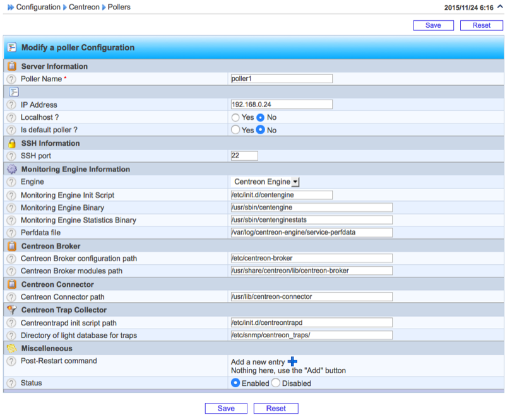Select Yes for Localhost option
The height and width of the screenshot is (420, 505).
(235, 117)
